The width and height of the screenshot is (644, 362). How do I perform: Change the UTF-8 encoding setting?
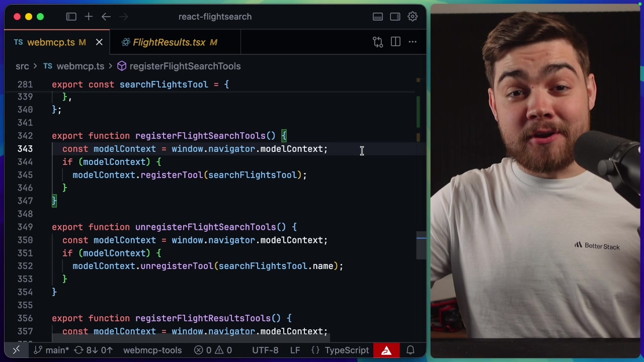[x=265, y=350]
